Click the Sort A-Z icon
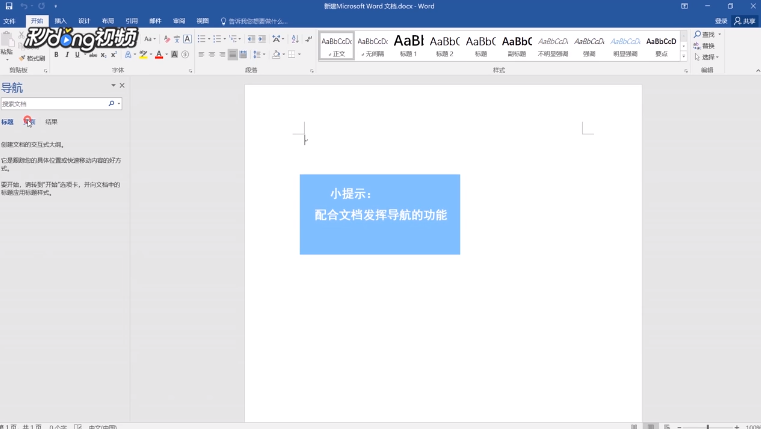Image resolution: width=761 pixels, height=429 pixels. (295, 39)
